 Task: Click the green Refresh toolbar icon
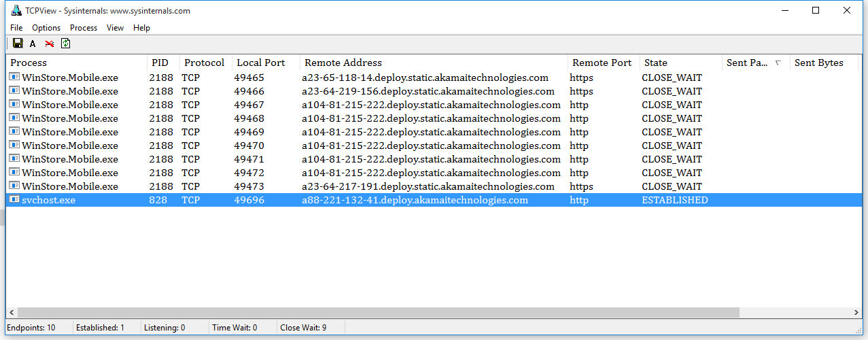[x=65, y=44]
